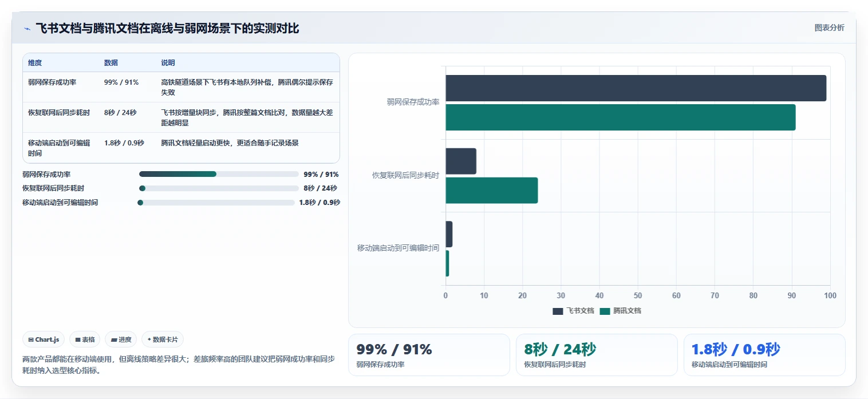Click the 8秒 / 24秒 progress value text

click(321, 188)
